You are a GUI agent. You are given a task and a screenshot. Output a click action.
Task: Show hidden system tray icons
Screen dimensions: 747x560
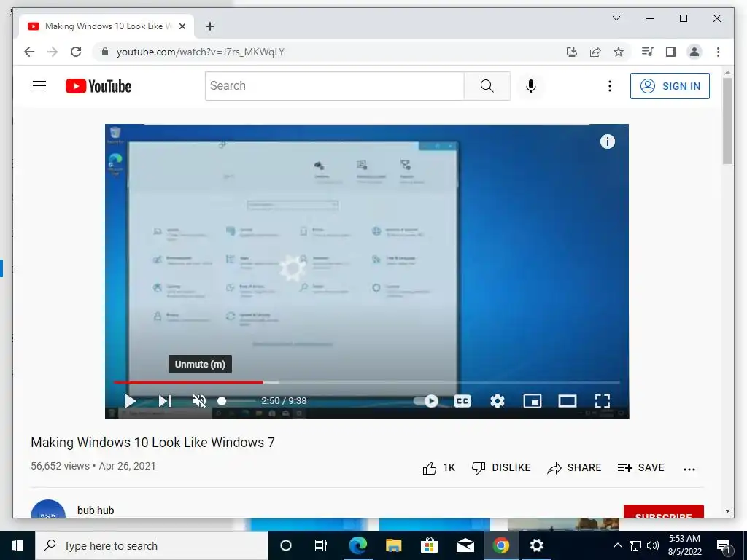[x=617, y=545]
